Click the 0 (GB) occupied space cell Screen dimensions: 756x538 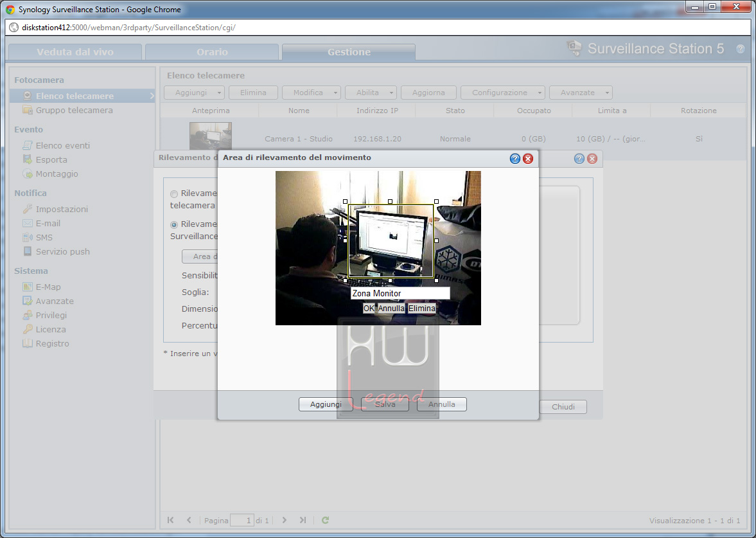534,139
